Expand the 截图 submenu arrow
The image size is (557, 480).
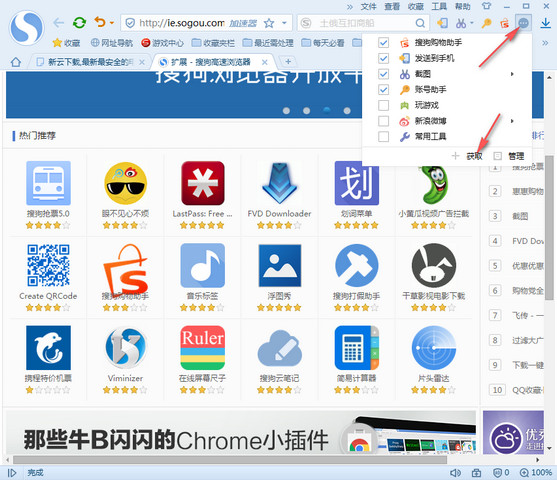click(x=512, y=74)
